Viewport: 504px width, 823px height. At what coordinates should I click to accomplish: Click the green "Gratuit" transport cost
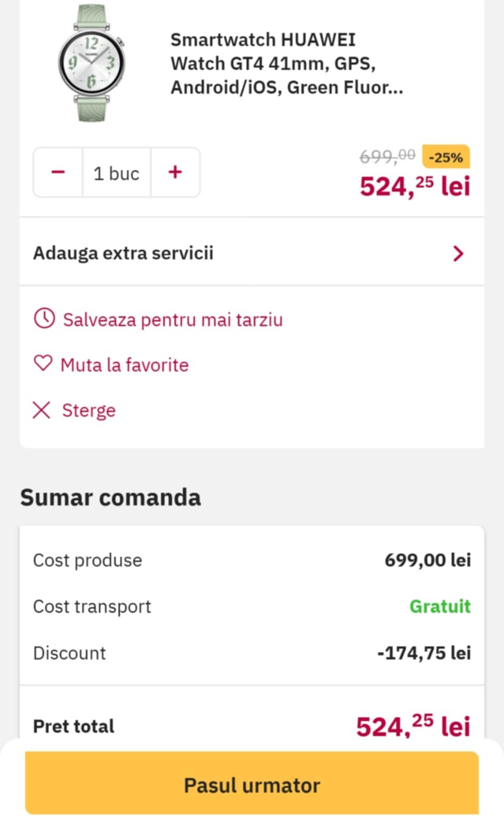tap(440, 606)
